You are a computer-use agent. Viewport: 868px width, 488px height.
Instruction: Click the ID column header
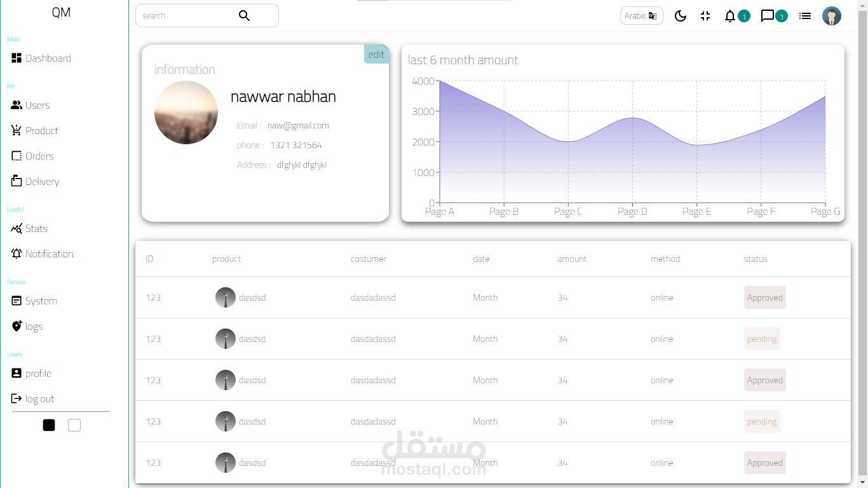149,259
